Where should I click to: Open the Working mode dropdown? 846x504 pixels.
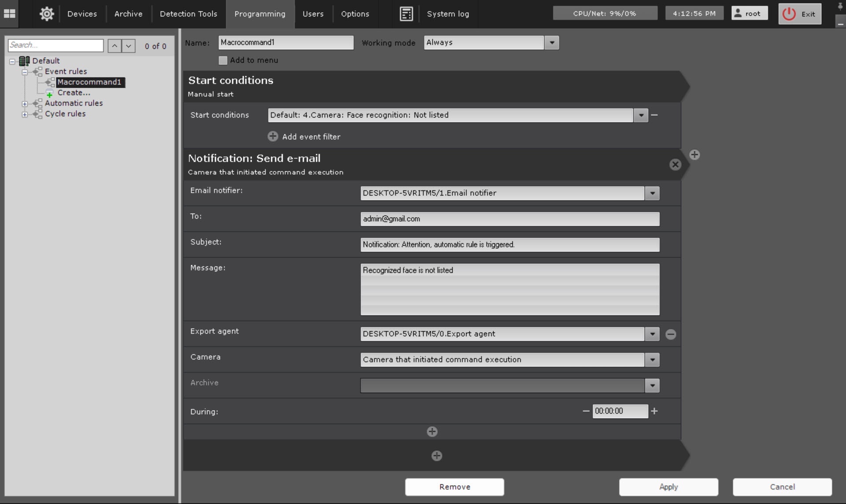click(552, 43)
